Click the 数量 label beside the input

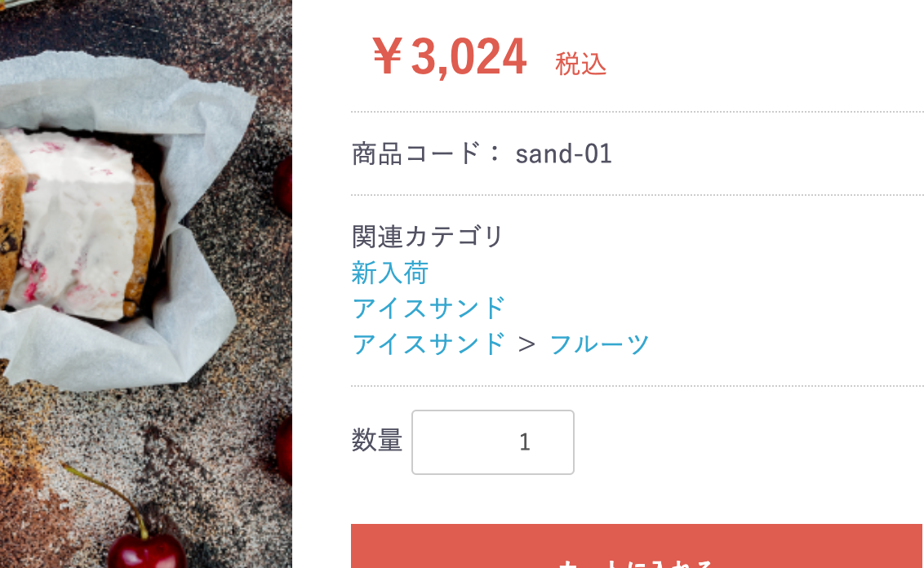[x=377, y=440]
